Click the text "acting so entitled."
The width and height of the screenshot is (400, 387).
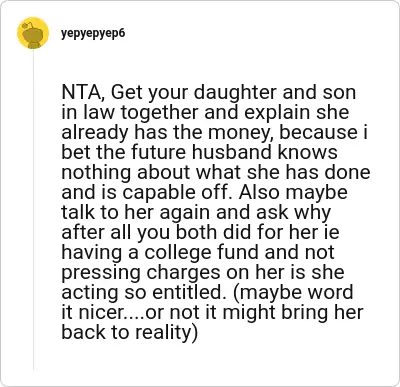(142, 292)
